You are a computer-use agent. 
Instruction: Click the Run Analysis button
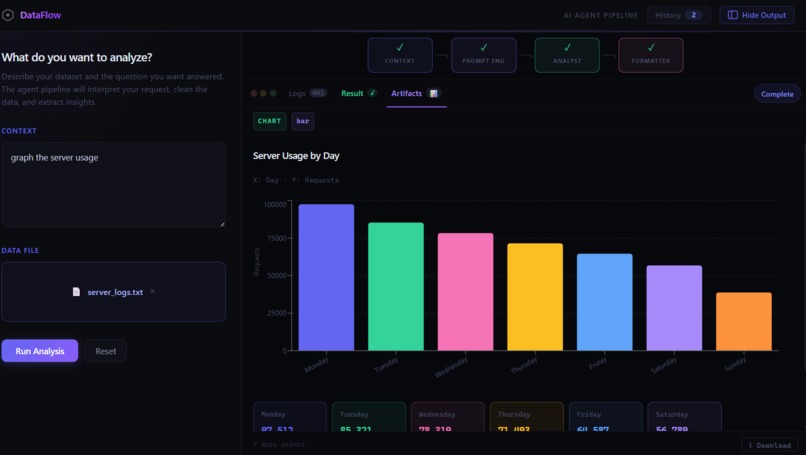[40, 351]
